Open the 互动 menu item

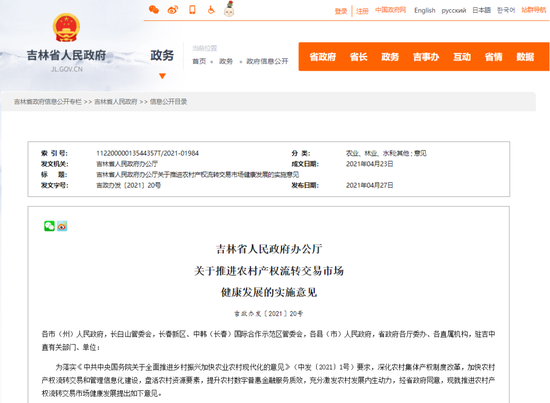(462, 57)
